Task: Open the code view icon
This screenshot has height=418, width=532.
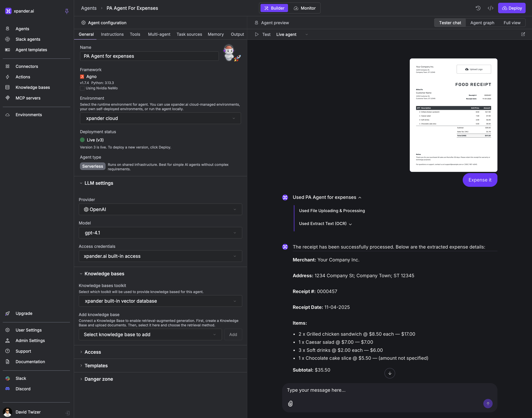Action: (x=490, y=8)
